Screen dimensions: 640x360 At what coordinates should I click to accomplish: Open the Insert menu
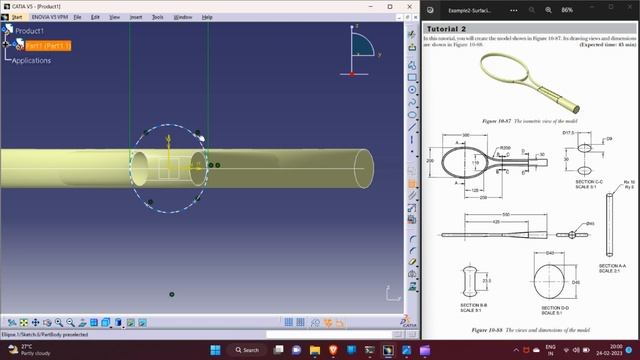point(136,17)
